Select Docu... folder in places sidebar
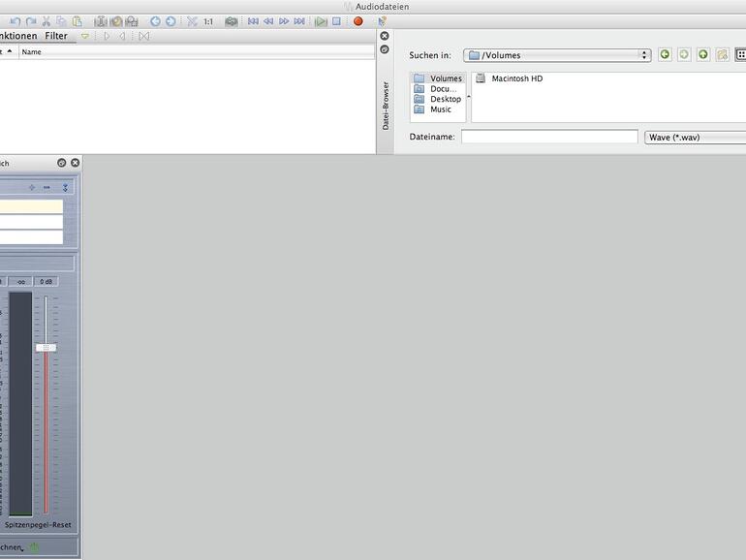The width and height of the screenshot is (746, 560). pyautogui.click(x=438, y=89)
